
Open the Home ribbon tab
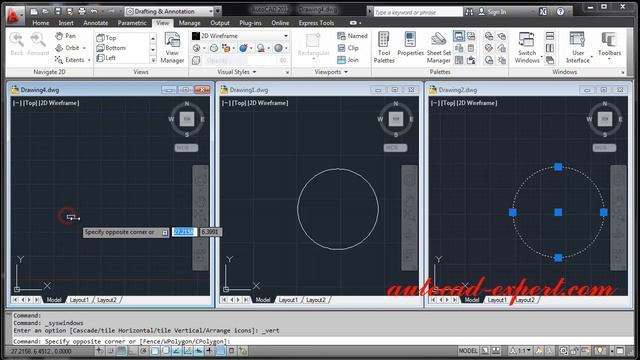coord(40,23)
